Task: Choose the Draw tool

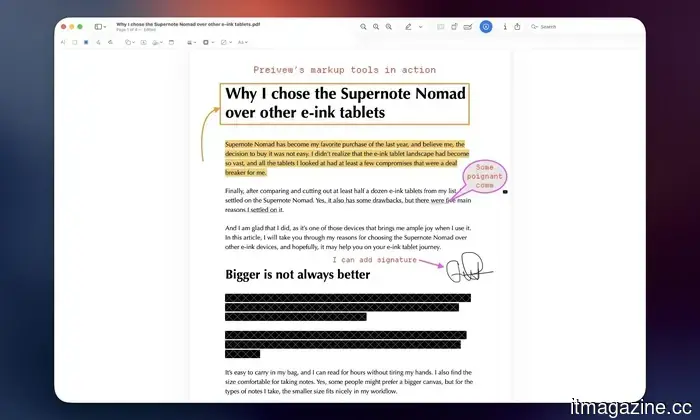Action: pos(110,42)
